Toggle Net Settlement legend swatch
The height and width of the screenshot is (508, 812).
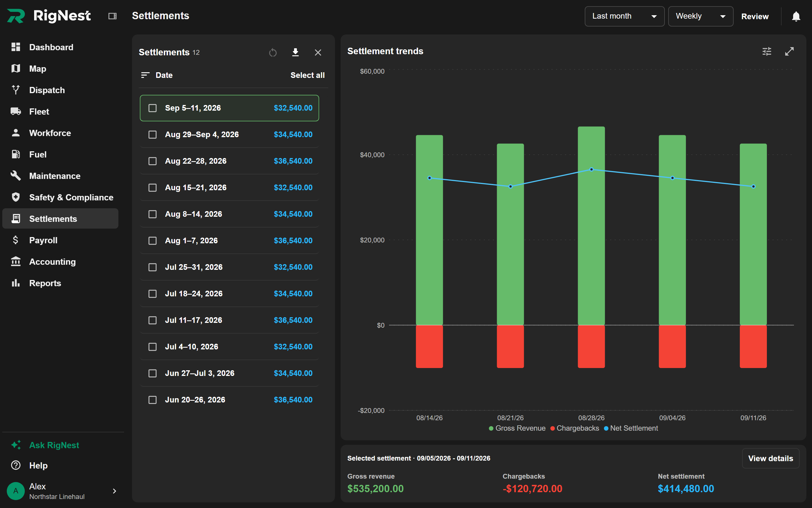606,428
